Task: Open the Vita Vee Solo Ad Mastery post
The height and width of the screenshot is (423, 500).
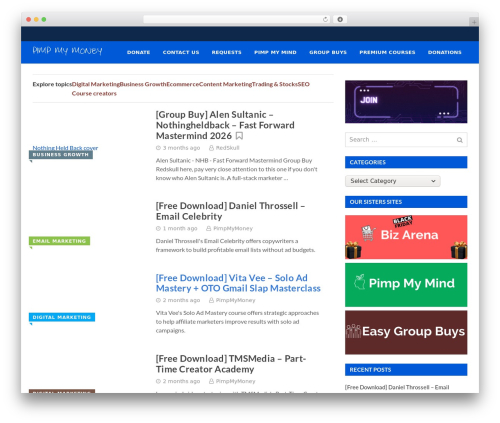Action: pos(238,283)
